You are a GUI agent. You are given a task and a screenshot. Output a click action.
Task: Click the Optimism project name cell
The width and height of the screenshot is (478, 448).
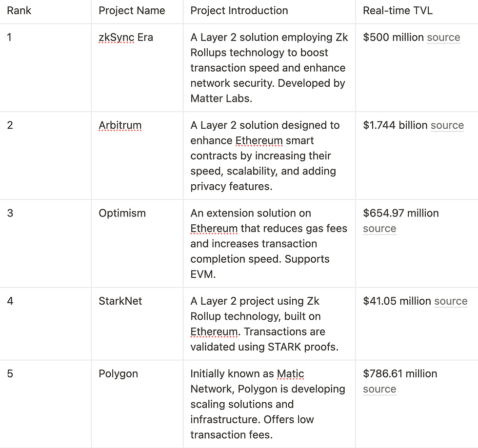coord(137,244)
